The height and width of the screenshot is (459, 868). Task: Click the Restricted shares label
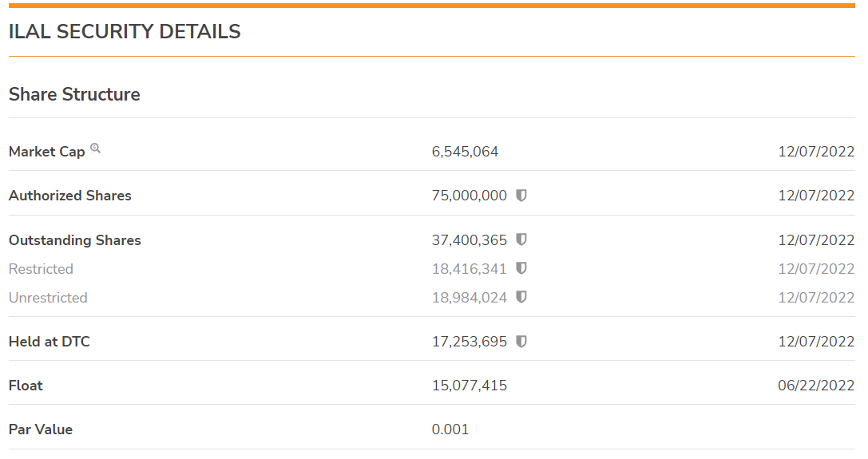click(41, 269)
